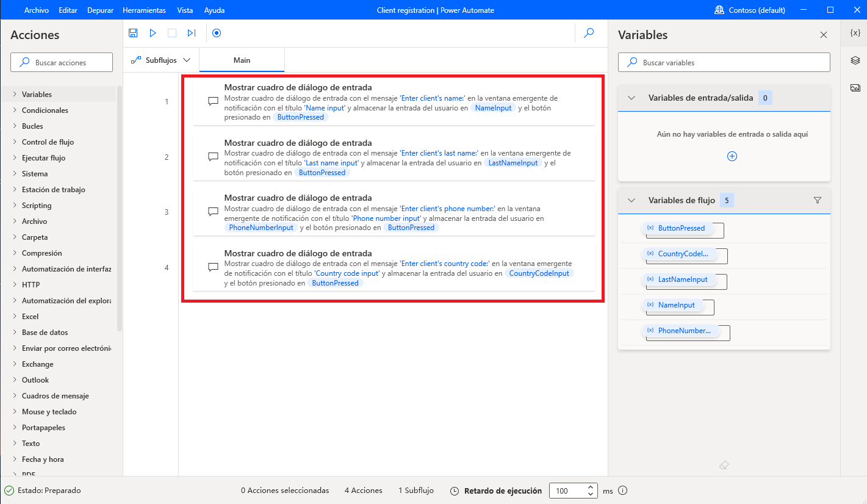Run the flow

click(x=153, y=33)
